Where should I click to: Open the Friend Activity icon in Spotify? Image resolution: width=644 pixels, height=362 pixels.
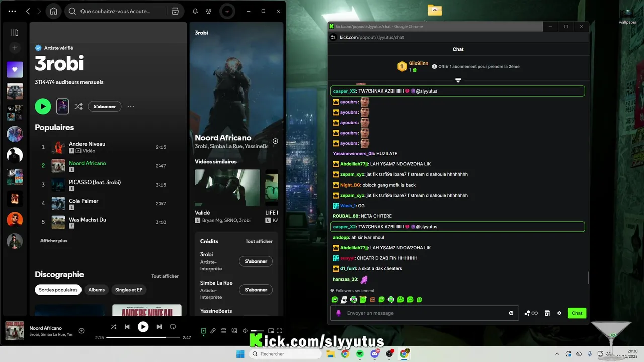click(208, 11)
